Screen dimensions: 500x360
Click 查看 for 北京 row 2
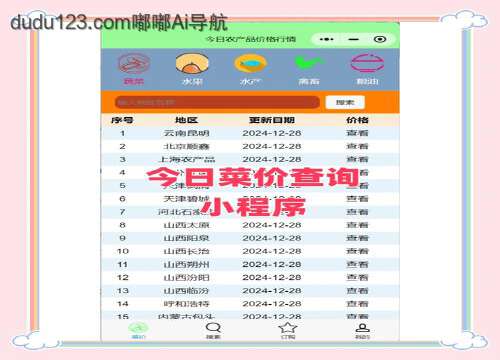coord(357,146)
